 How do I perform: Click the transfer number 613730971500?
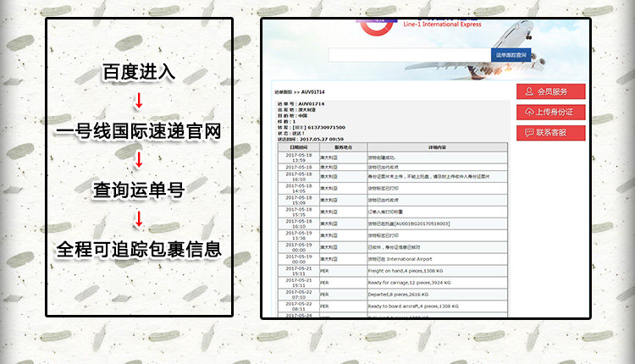click(x=327, y=128)
